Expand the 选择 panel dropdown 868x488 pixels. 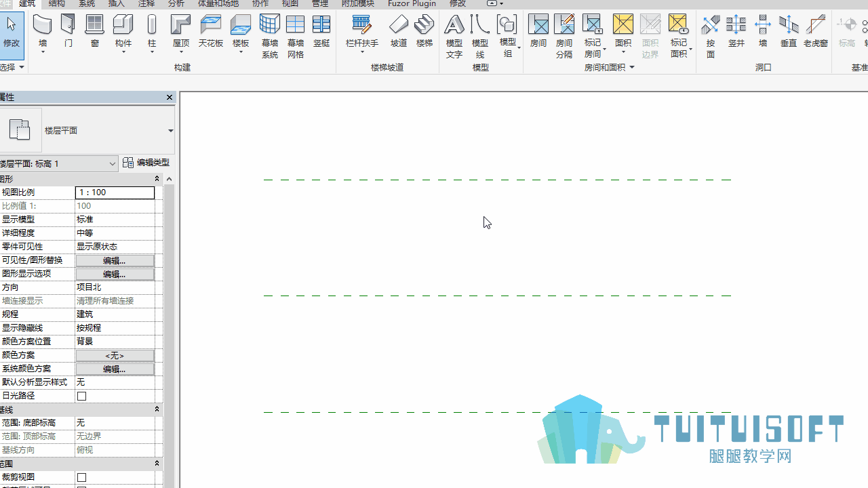(x=22, y=67)
